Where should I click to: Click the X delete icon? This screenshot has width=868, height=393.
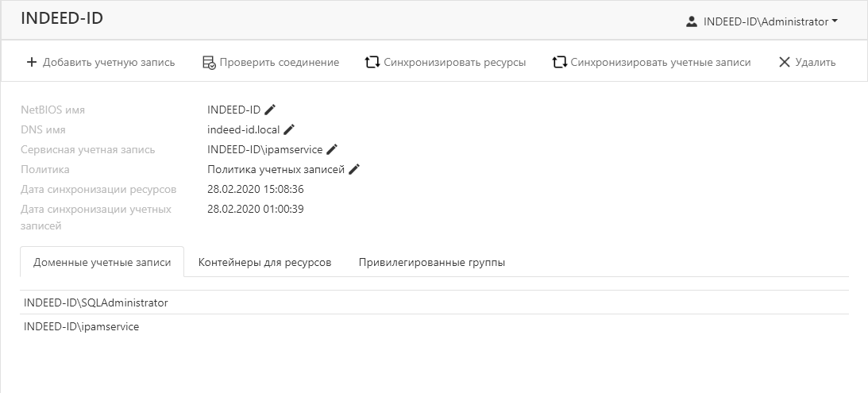click(784, 62)
